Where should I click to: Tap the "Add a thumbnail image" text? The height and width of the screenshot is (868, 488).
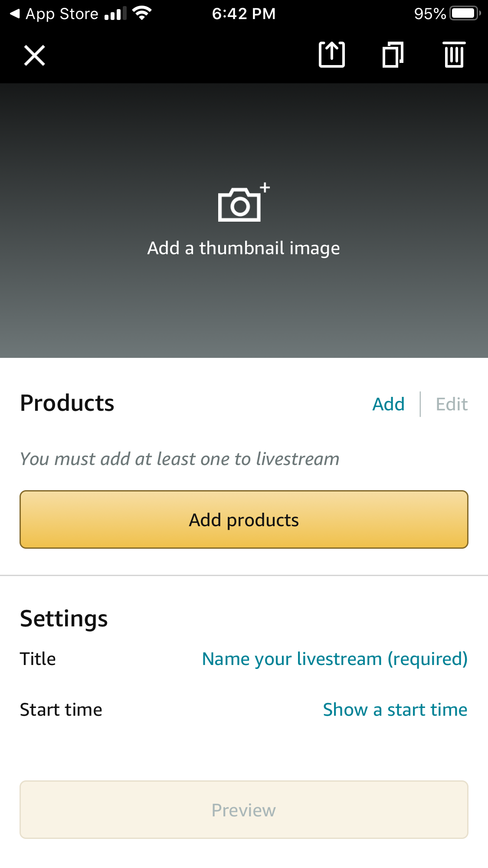(243, 248)
